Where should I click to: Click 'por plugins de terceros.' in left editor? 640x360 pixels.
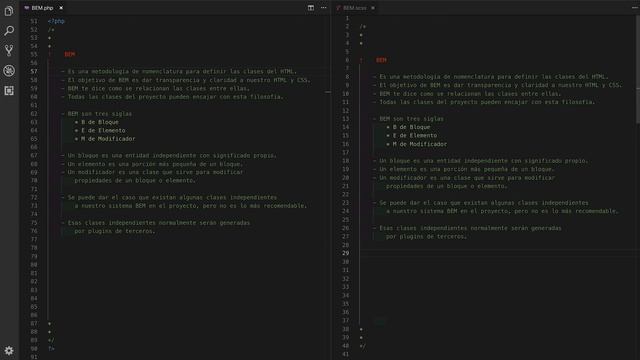point(115,231)
